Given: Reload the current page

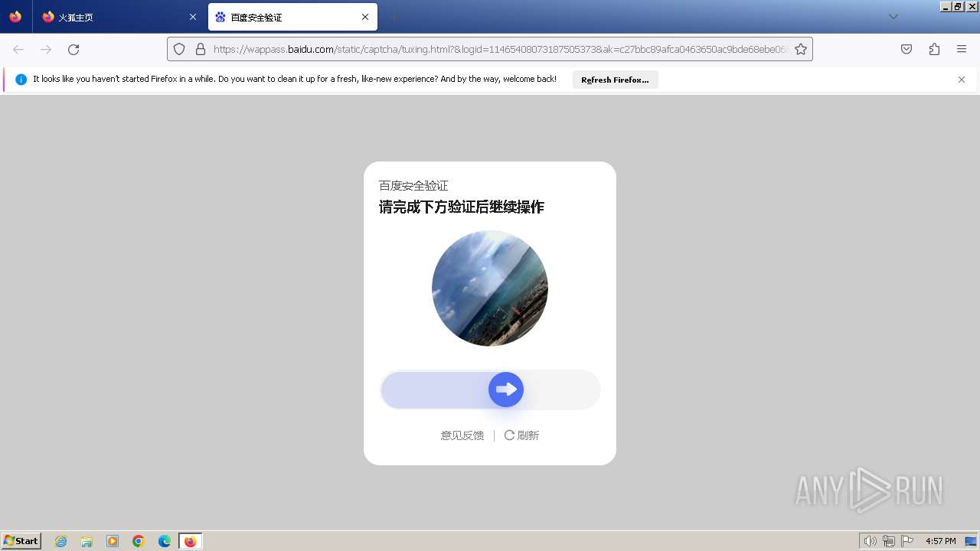Looking at the screenshot, I should [x=73, y=49].
